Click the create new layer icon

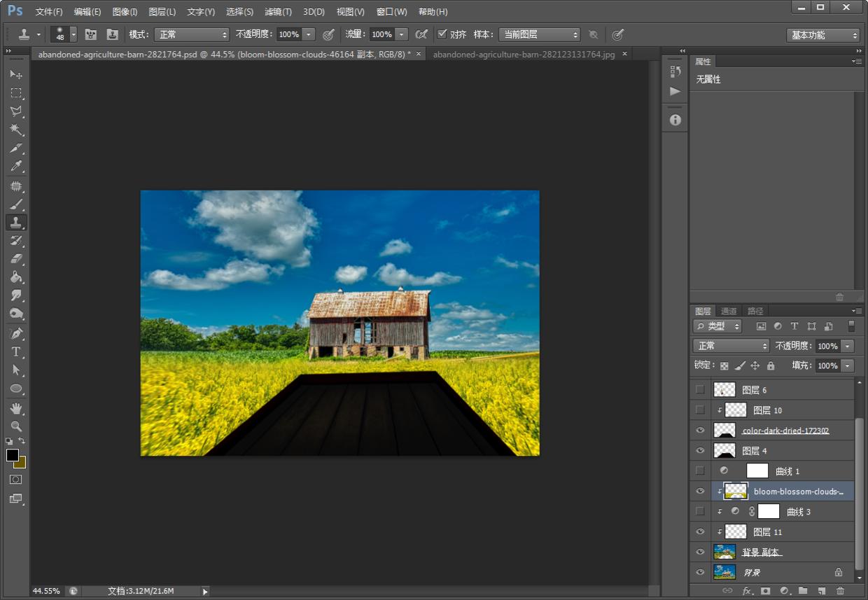pyautogui.click(x=822, y=591)
